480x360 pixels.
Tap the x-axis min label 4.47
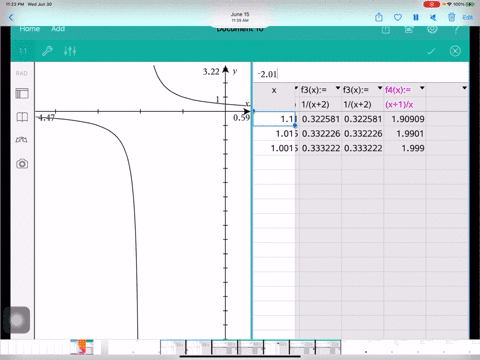tap(46, 118)
